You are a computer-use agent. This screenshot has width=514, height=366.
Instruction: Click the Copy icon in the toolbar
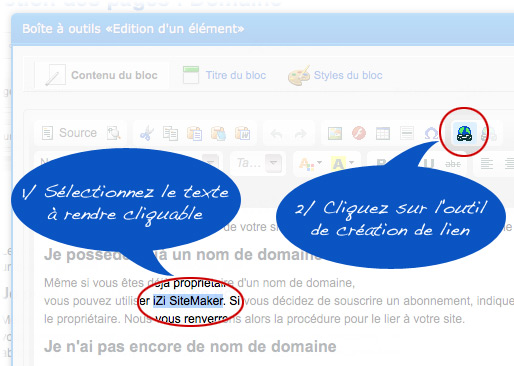coord(170,133)
